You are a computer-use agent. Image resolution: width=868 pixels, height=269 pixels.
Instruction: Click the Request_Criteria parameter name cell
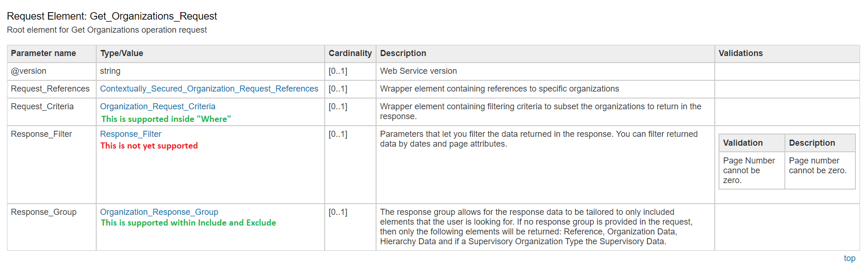tap(42, 106)
